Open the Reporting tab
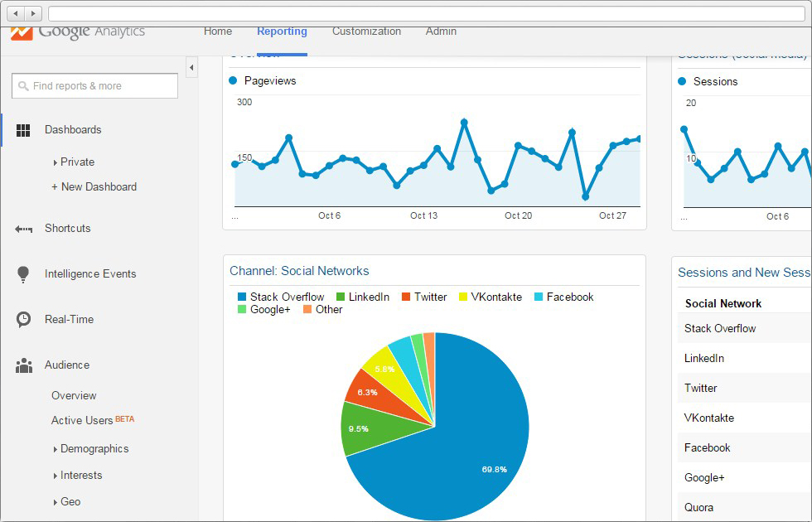This screenshot has height=522, width=812. click(282, 31)
